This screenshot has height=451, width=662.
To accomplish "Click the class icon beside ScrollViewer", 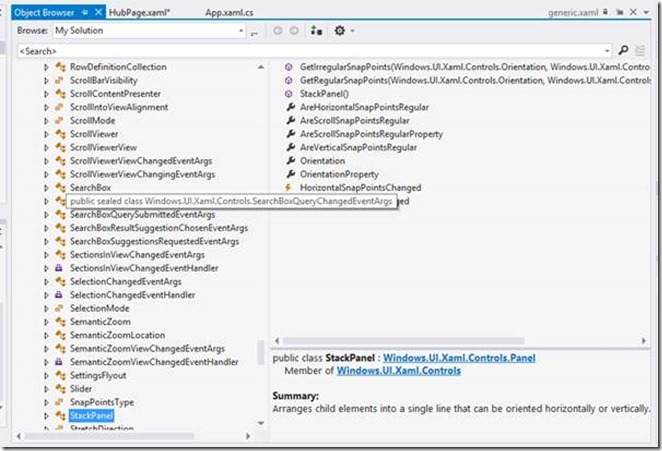I will click(60, 134).
